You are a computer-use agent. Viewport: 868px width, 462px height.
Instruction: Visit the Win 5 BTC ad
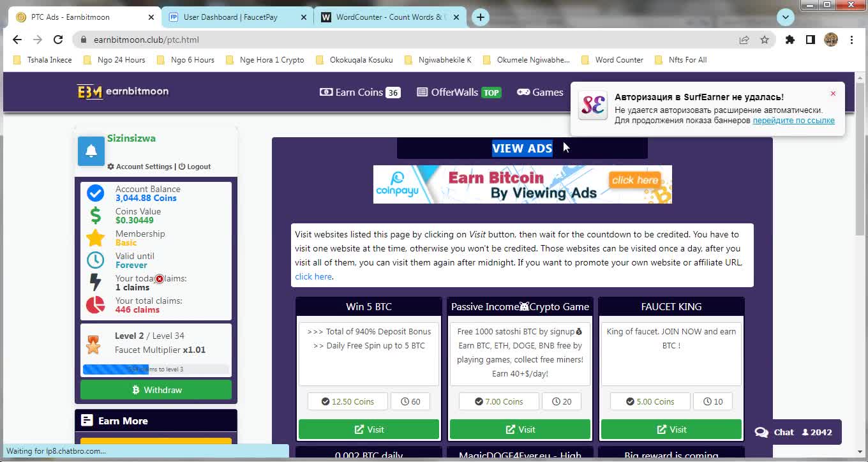point(369,429)
